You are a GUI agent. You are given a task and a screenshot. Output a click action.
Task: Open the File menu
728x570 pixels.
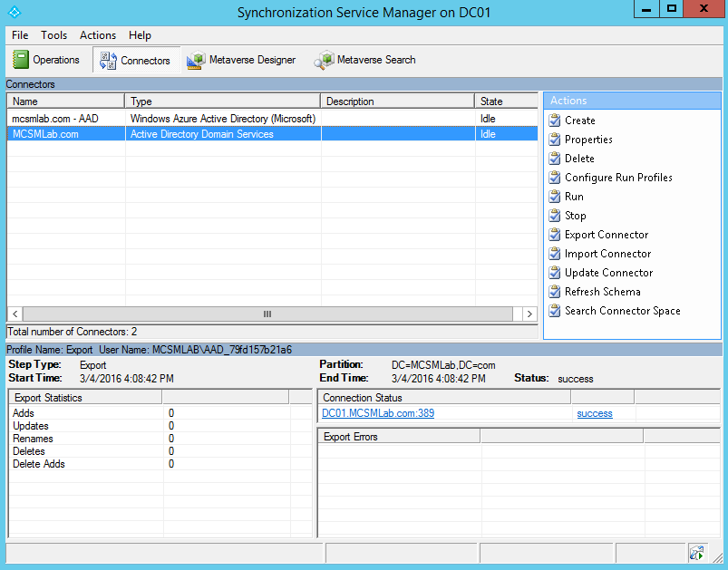point(20,35)
